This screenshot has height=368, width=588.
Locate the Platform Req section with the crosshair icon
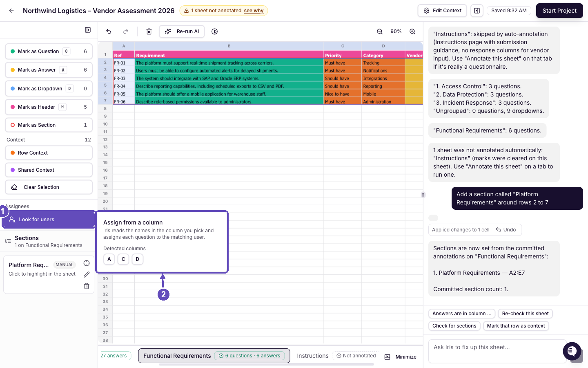pos(87,263)
